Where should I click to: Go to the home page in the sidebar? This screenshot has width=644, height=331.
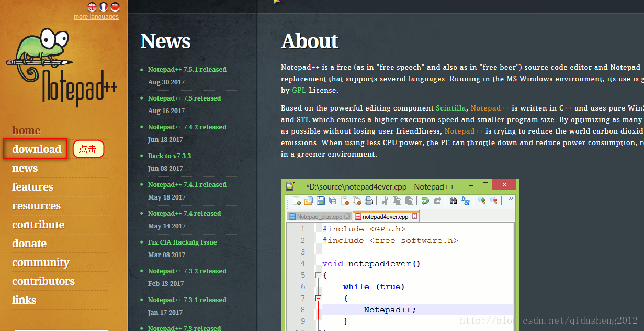coord(26,130)
